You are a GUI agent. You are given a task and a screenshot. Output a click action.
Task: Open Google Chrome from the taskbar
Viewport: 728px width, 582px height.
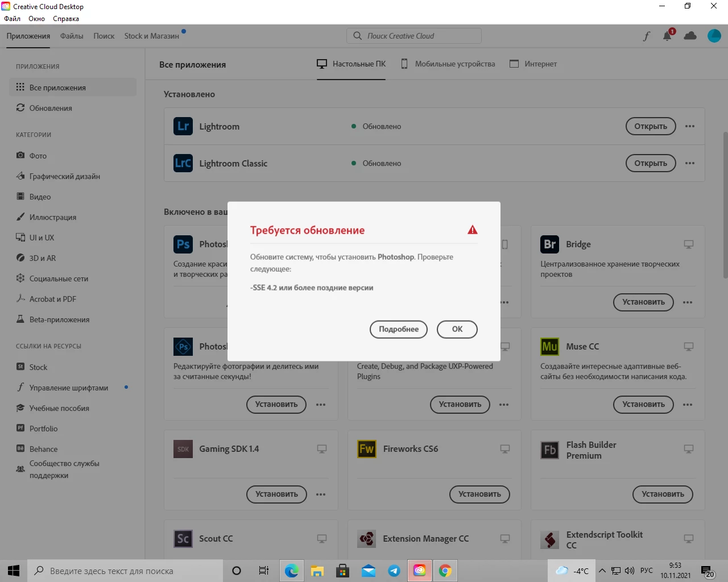point(445,571)
